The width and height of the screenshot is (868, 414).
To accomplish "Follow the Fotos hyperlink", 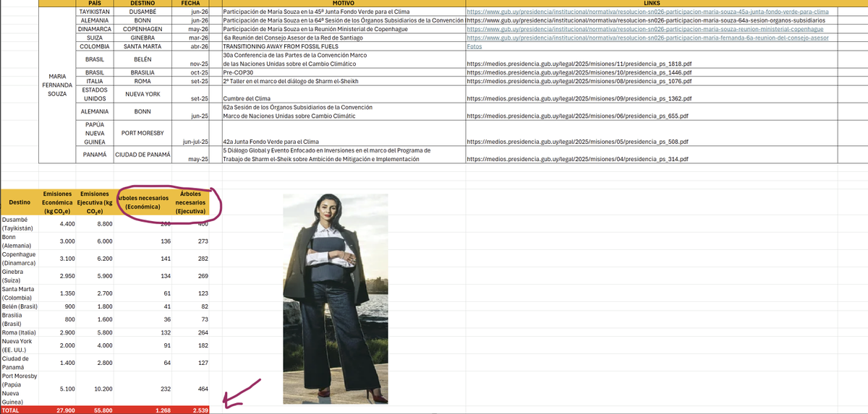I will click(475, 46).
